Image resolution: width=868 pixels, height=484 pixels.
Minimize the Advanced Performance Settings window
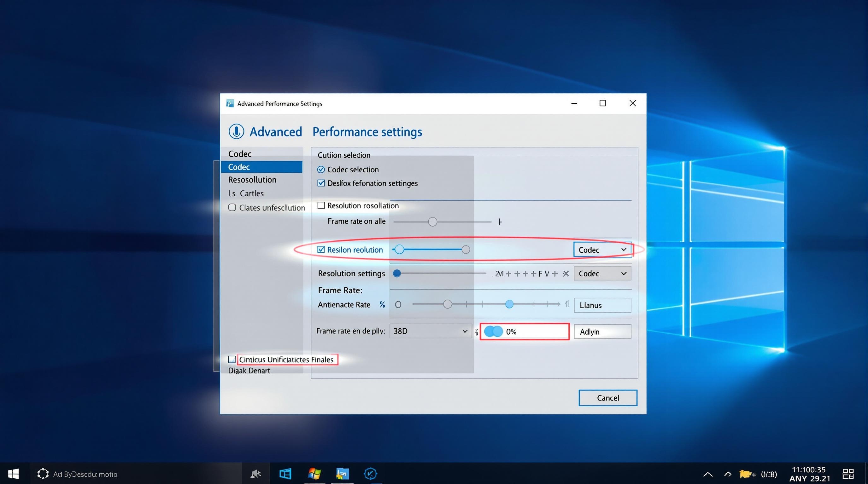pyautogui.click(x=574, y=103)
